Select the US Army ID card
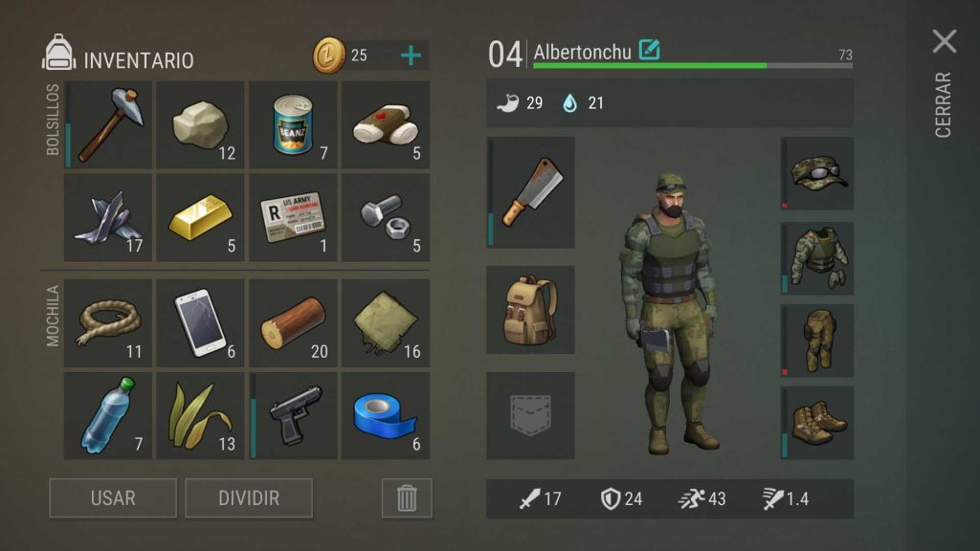Viewport: 980px width, 551px height. coord(293,217)
